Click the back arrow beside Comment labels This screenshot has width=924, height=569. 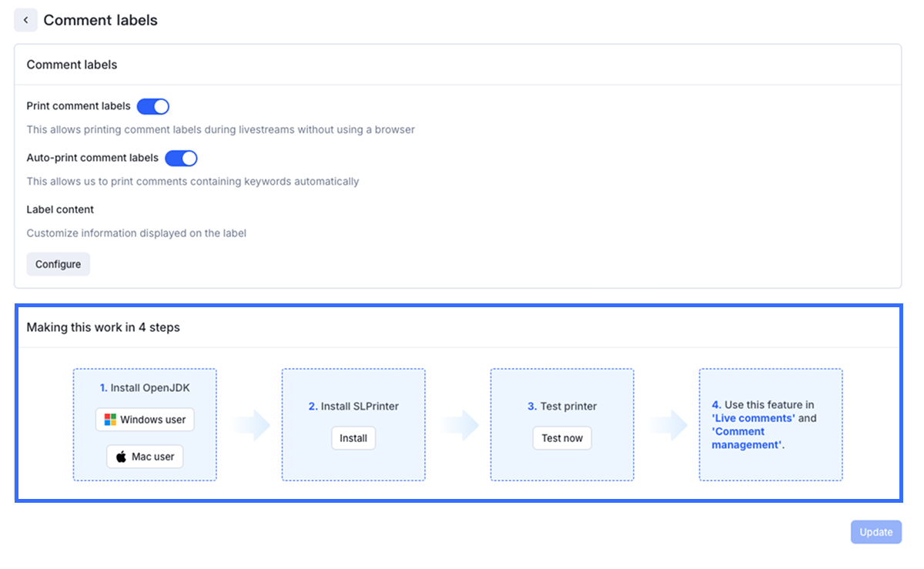pyautogui.click(x=25, y=20)
